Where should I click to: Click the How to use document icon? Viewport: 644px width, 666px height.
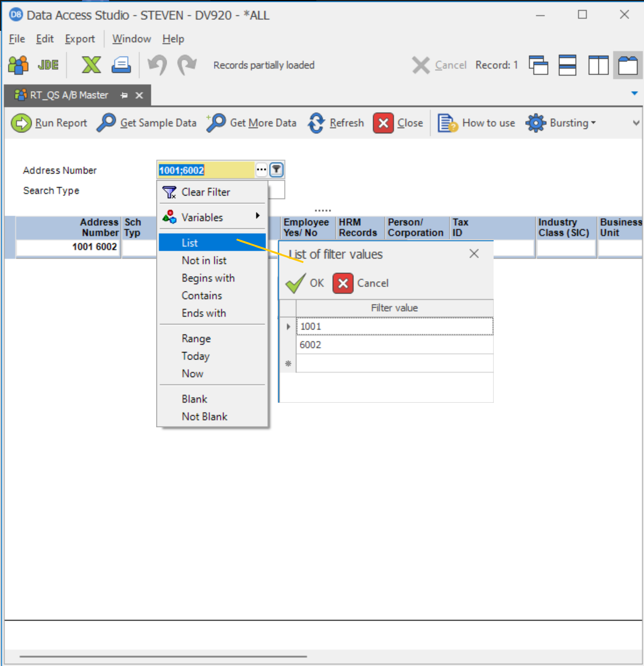447,123
